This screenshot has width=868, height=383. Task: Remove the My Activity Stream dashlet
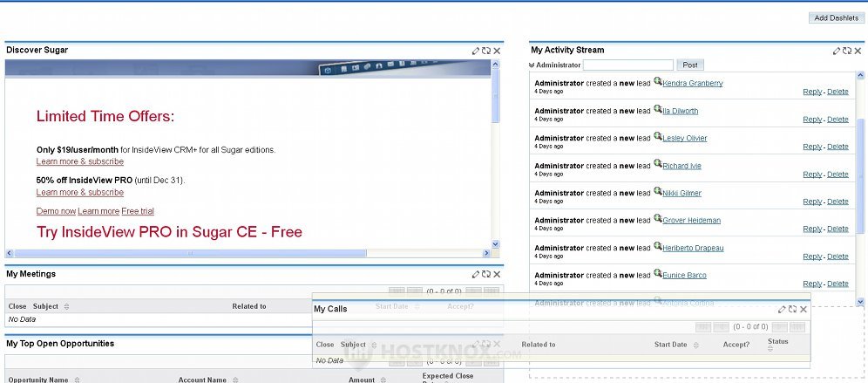[858, 51]
